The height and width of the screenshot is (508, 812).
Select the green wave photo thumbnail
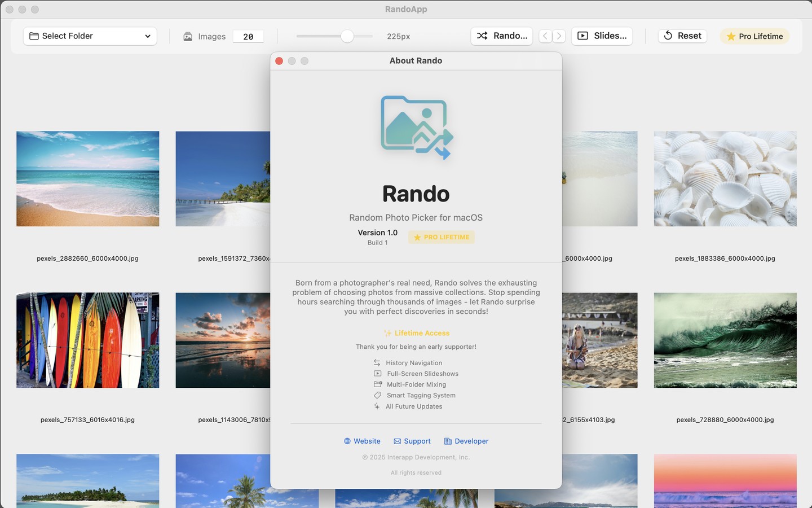[x=725, y=340]
